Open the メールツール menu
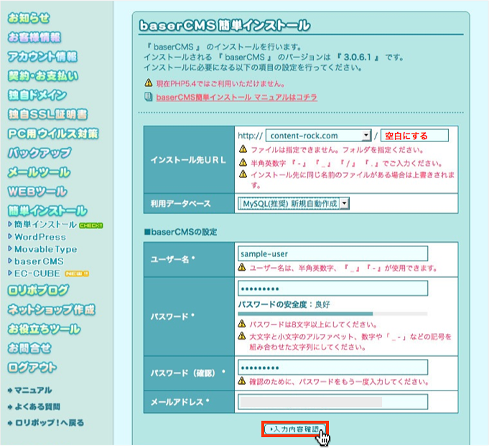 39,172
